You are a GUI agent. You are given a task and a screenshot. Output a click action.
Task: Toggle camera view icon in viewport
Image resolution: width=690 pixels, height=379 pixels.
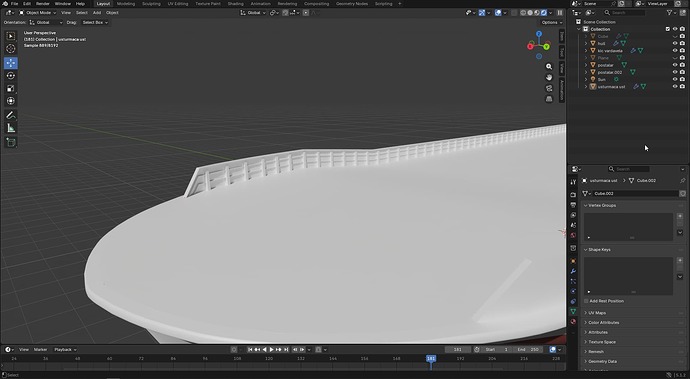[x=549, y=88]
